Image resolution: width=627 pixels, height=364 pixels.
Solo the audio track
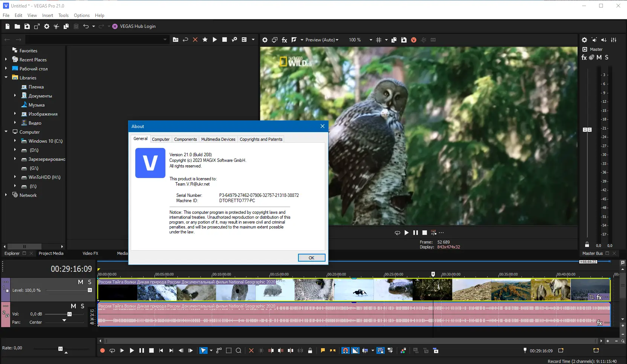click(x=83, y=306)
